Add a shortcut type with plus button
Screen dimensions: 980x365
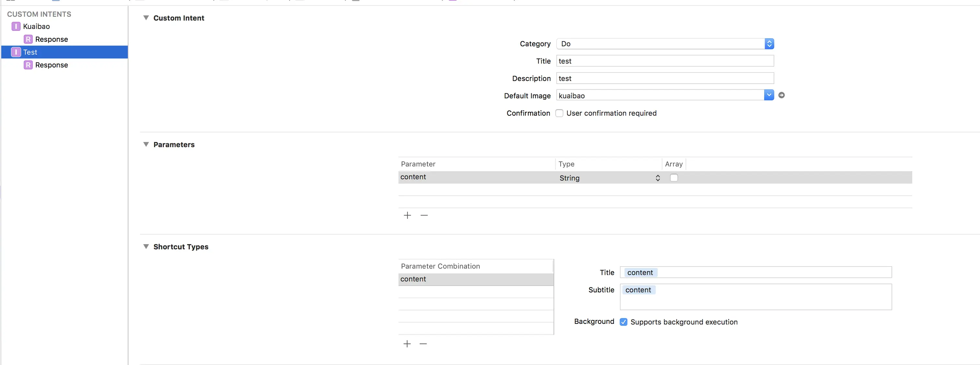click(x=407, y=344)
